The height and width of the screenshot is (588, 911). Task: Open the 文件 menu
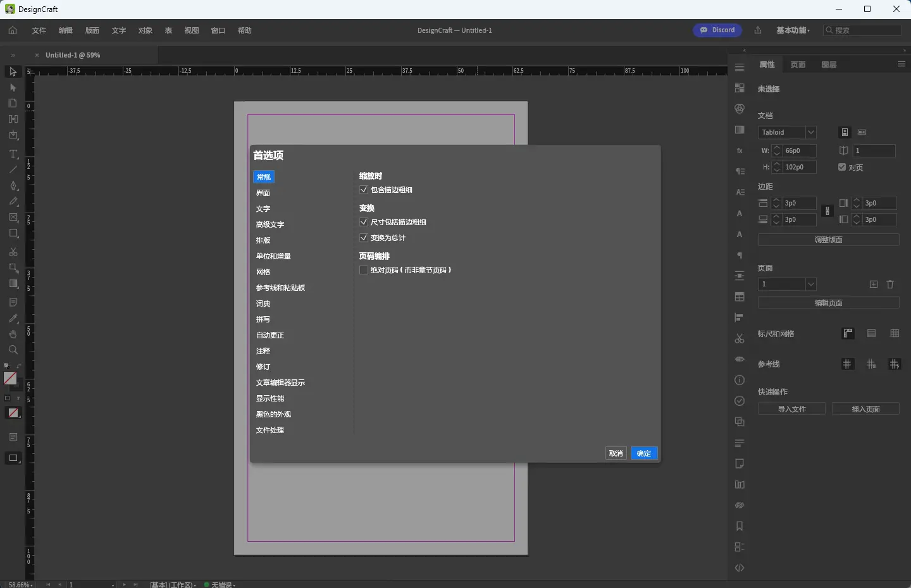[39, 30]
